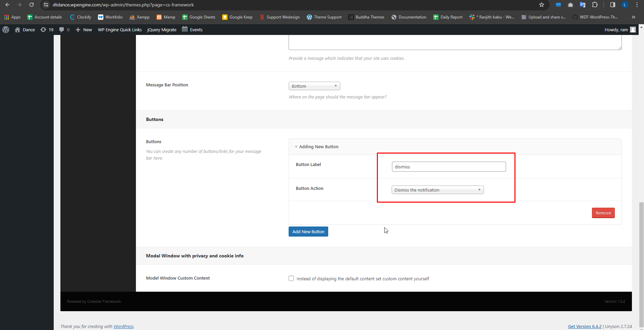Open the comments bubble icon

61,30
